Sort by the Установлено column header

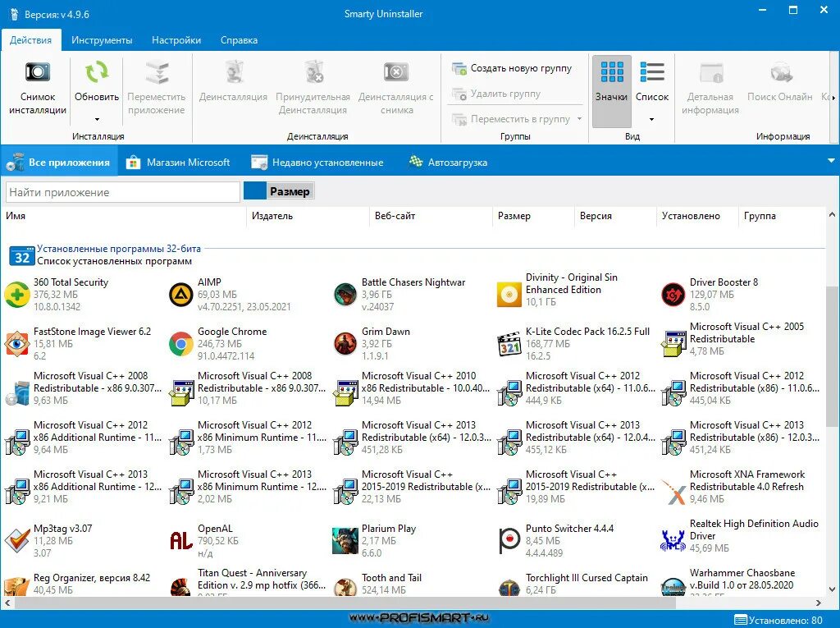pos(691,216)
